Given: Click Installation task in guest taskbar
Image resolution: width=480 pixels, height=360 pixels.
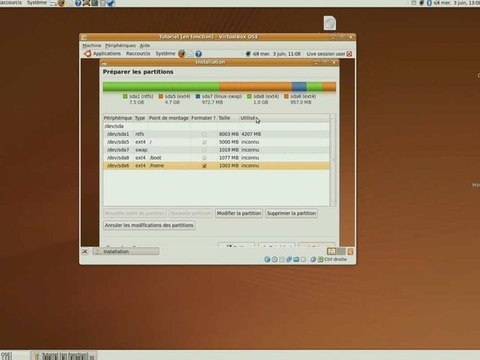Looking at the screenshot, I should [x=126, y=251].
